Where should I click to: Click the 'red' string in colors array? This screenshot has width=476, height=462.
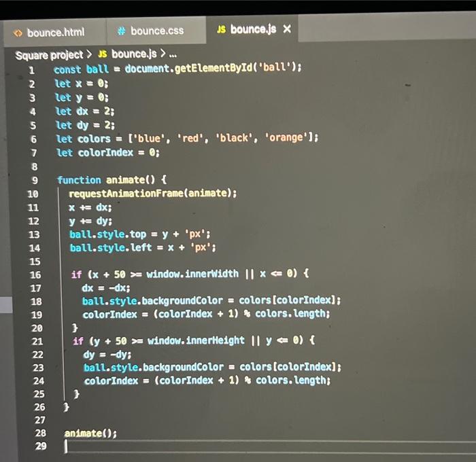click(x=190, y=139)
